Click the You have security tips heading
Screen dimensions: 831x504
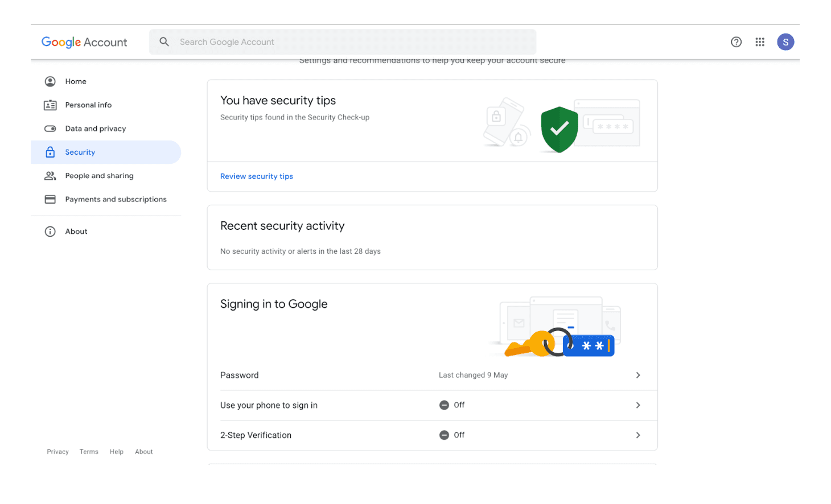coord(278,101)
